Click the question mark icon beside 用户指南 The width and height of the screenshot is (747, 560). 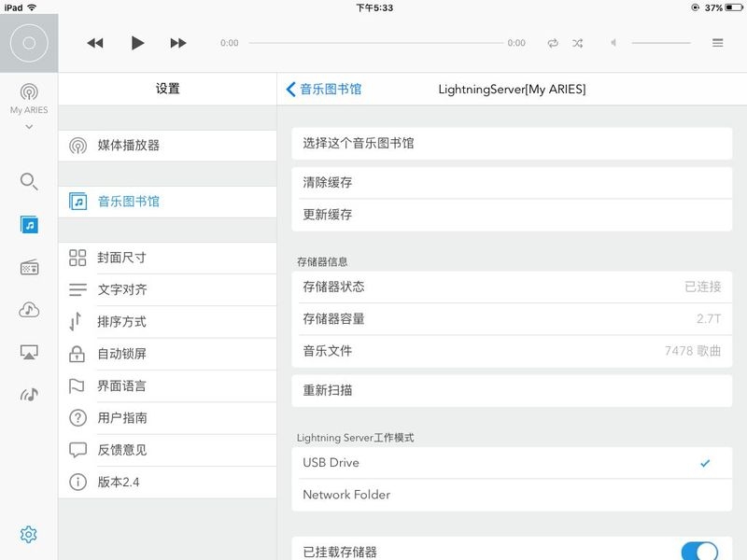78,417
